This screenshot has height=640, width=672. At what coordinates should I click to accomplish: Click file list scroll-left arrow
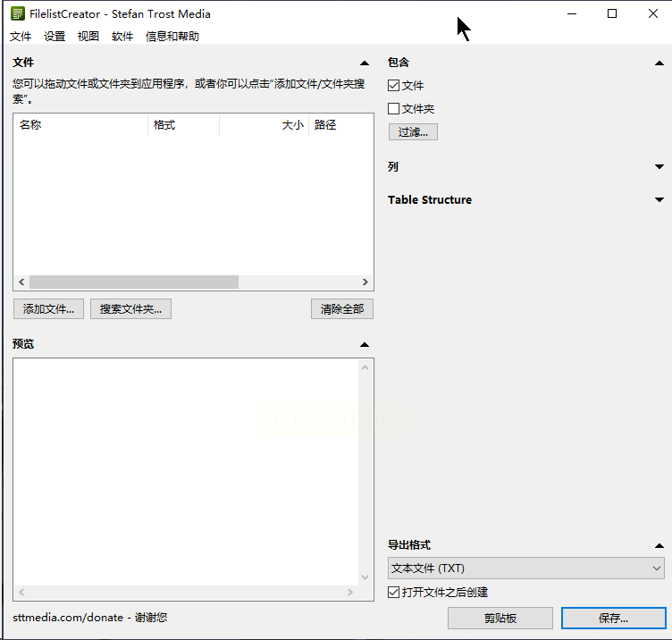click(21, 282)
